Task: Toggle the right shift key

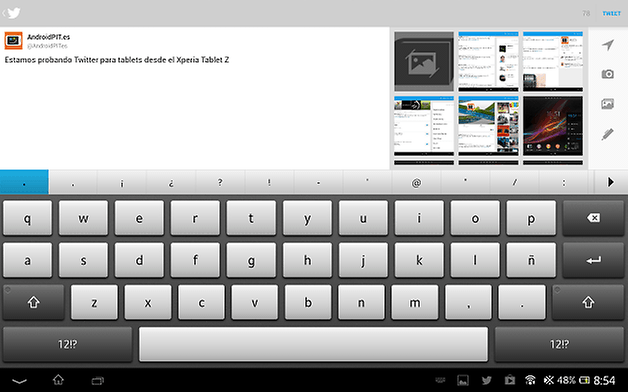Action: 588,302
